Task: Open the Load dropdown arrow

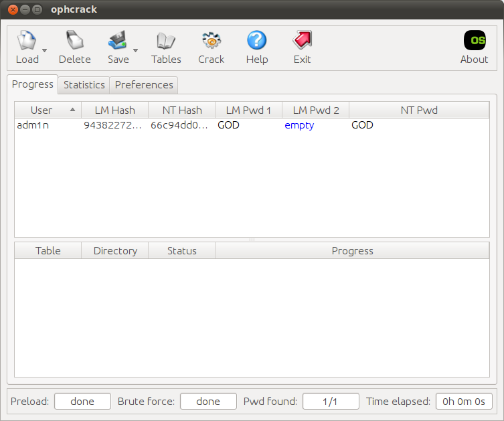Action: point(45,50)
